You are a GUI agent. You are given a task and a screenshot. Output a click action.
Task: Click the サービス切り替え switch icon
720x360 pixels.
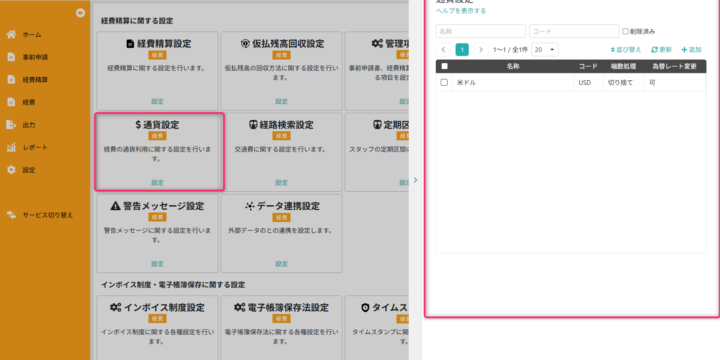click(11, 215)
